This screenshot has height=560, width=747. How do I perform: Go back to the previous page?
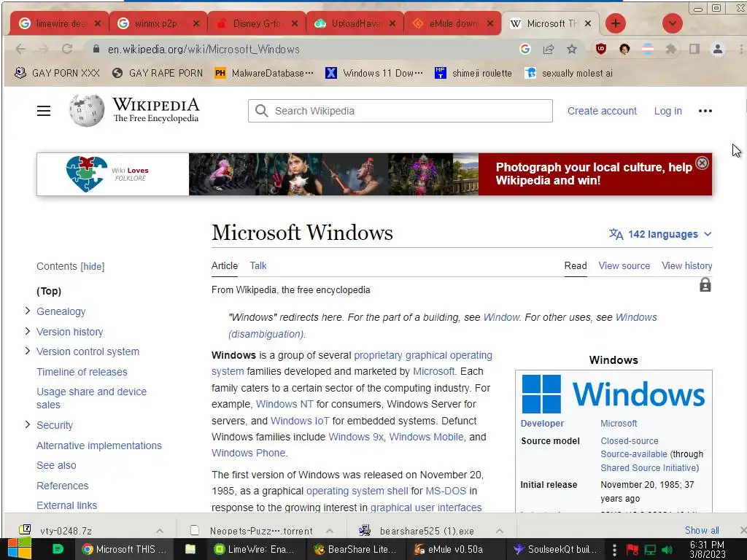point(20,49)
